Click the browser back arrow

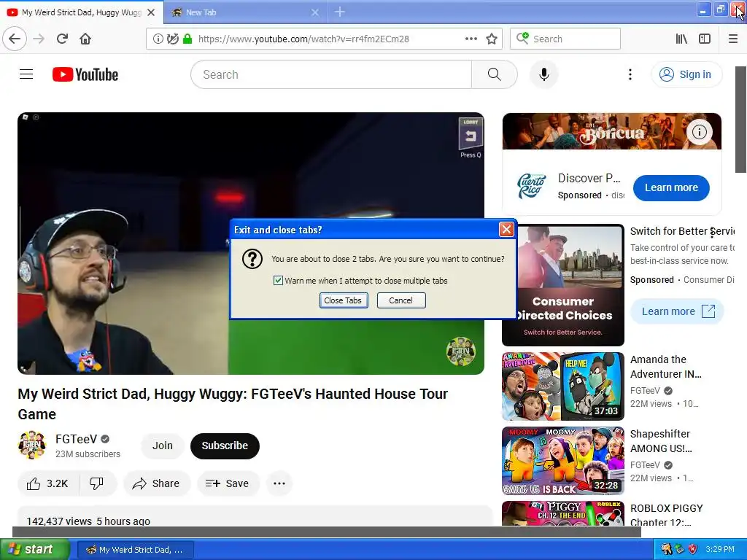15,39
